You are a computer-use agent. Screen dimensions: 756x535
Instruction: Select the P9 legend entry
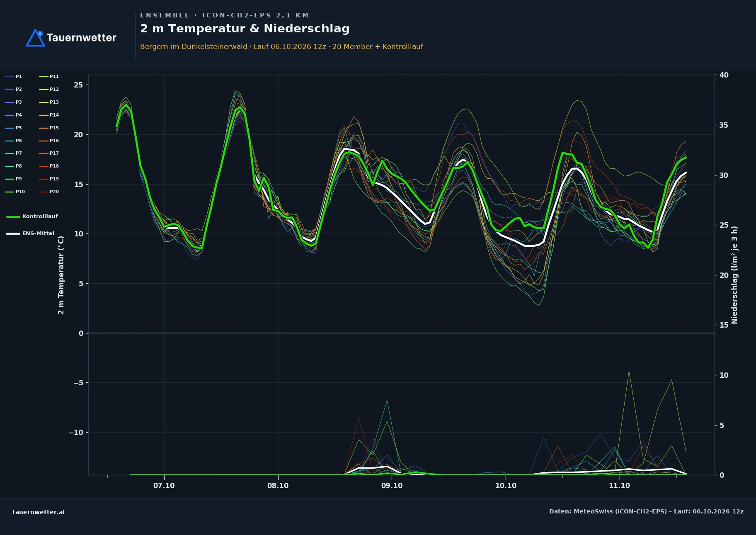point(13,179)
